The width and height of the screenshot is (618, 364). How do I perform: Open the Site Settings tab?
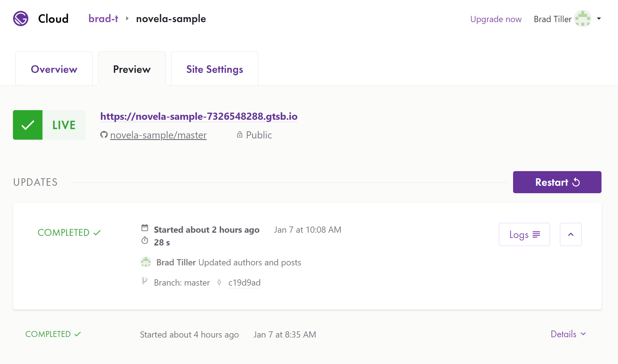215,69
